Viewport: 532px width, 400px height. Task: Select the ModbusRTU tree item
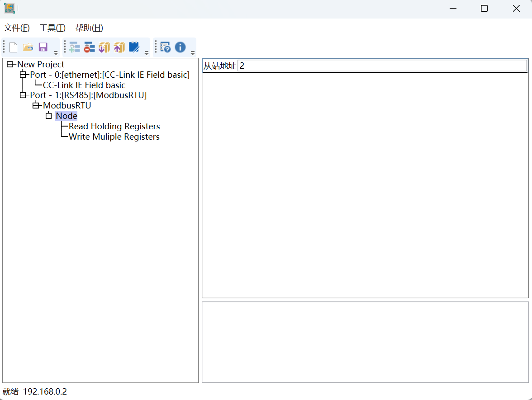67,105
